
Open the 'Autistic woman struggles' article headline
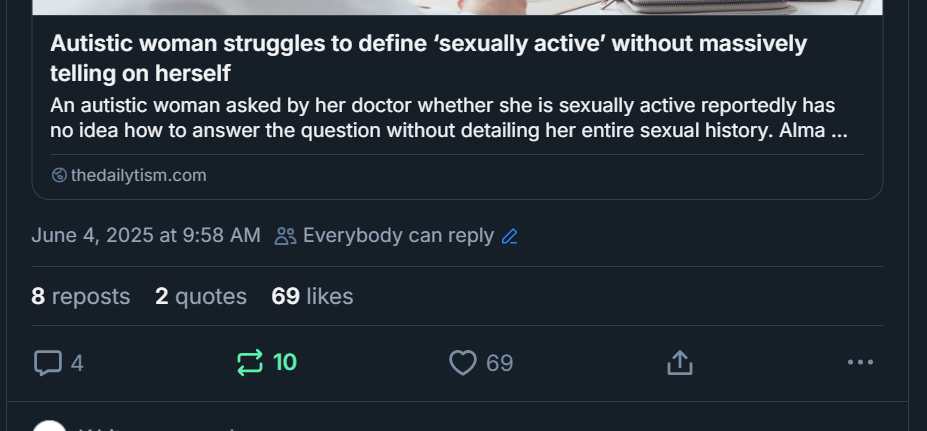tap(428, 59)
